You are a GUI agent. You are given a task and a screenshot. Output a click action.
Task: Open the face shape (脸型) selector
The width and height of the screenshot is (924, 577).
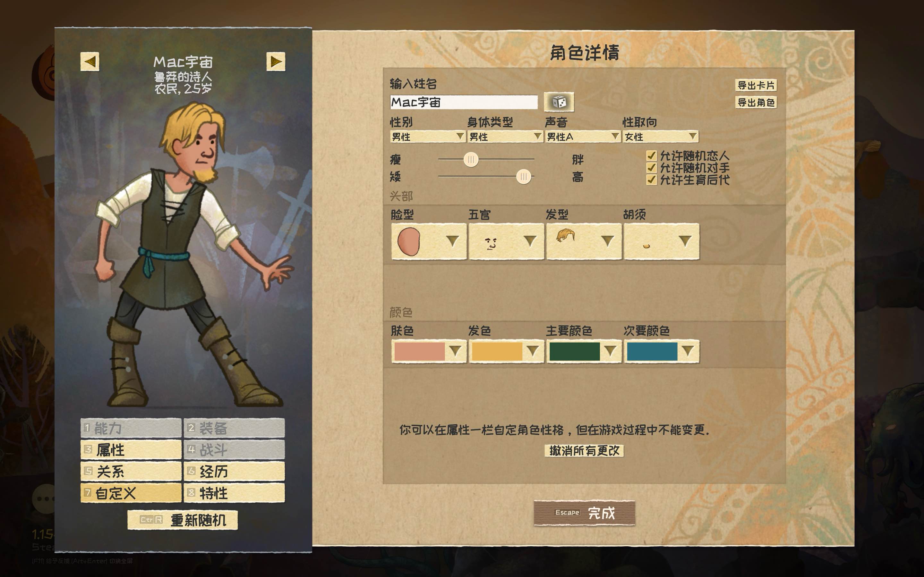click(x=429, y=242)
